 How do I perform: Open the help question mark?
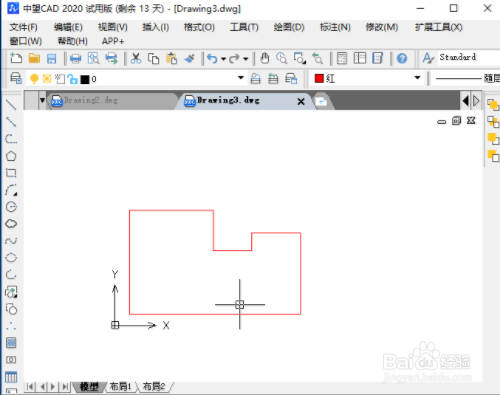[x=402, y=59]
